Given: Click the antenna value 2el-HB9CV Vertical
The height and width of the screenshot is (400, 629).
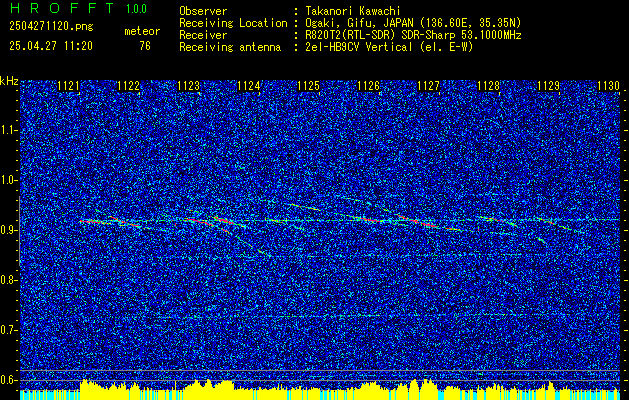Looking at the screenshot, I should point(359,47).
